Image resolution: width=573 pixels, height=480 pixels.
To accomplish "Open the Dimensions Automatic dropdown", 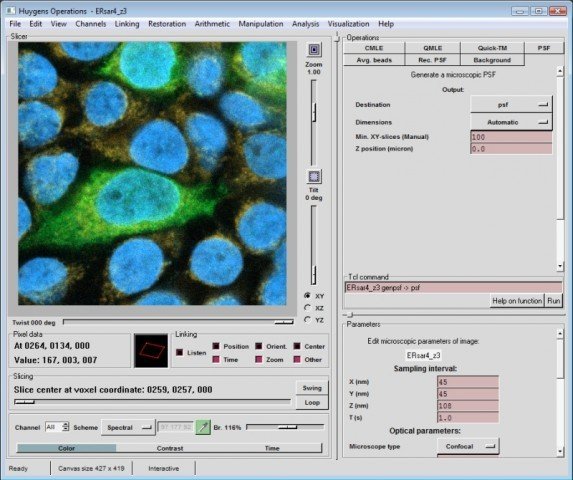I will click(x=511, y=122).
